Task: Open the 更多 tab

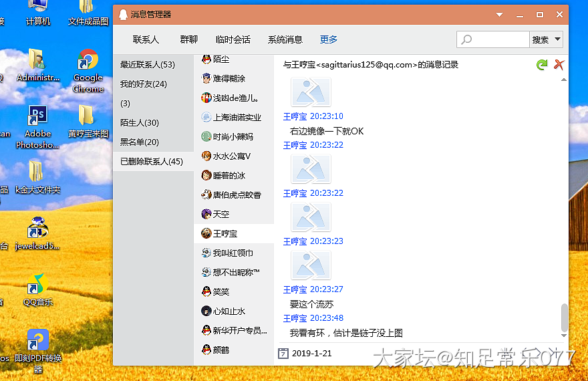Action: pos(329,39)
